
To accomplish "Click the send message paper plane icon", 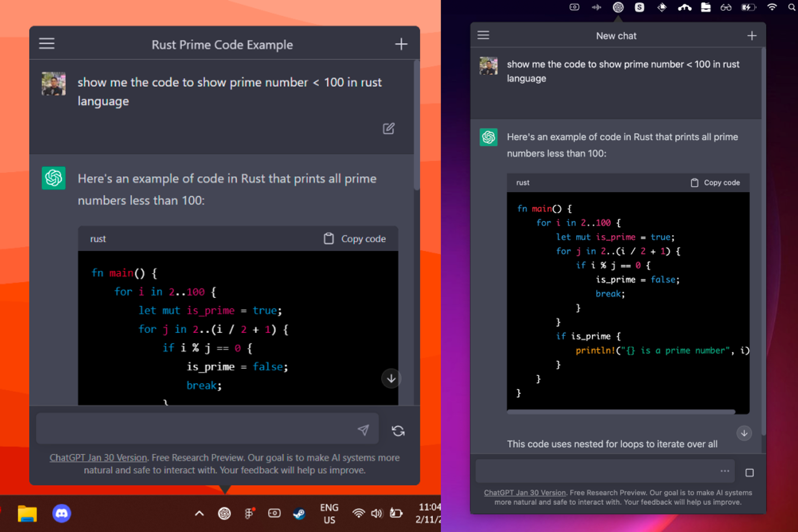I will click(363, 429).
